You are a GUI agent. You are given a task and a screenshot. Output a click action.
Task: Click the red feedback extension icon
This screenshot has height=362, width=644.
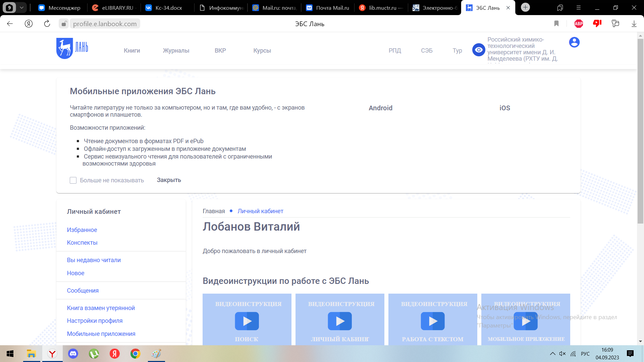[597, 23]
